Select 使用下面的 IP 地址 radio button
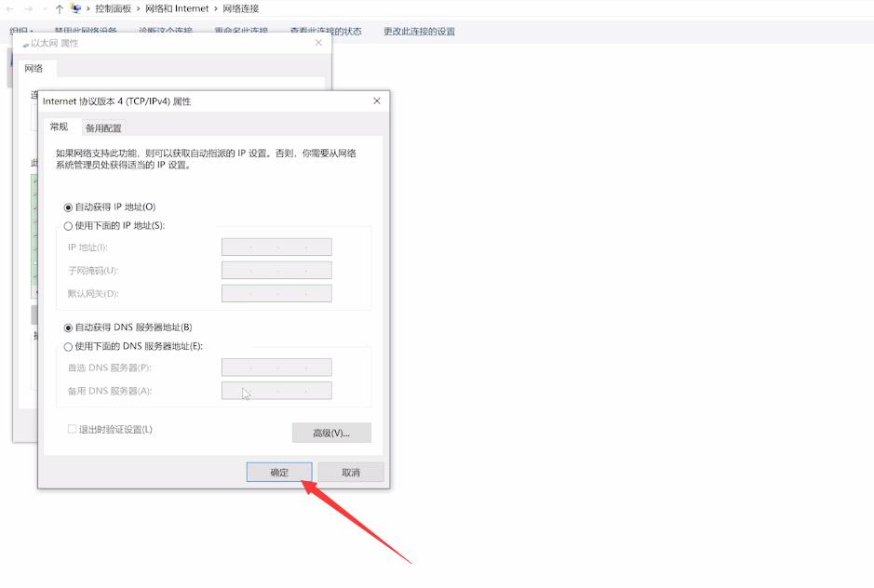Screen dimensions: 874x588 coord(68,226)
